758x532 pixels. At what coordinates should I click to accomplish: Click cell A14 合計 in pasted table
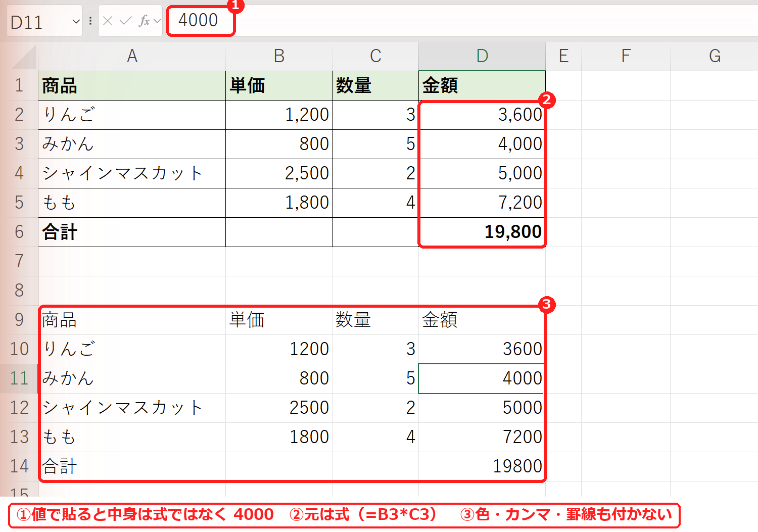(132, 466)
